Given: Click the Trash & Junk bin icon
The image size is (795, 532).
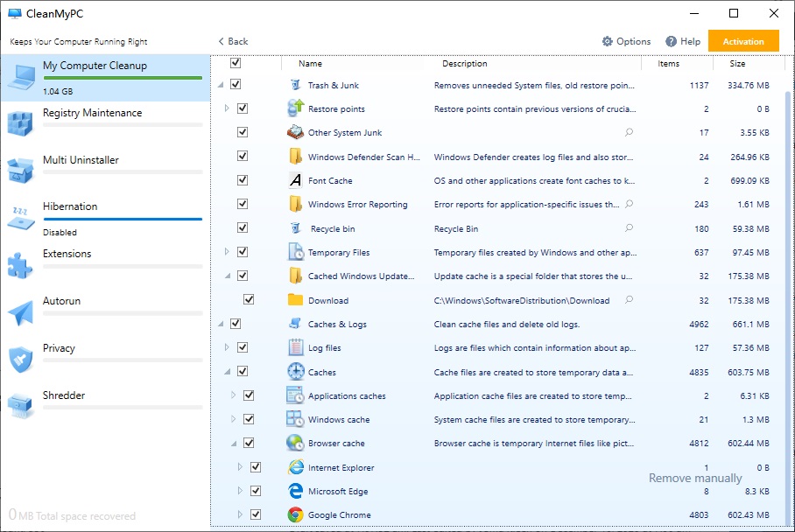Looking at the screenshot, I should point(295,85).
